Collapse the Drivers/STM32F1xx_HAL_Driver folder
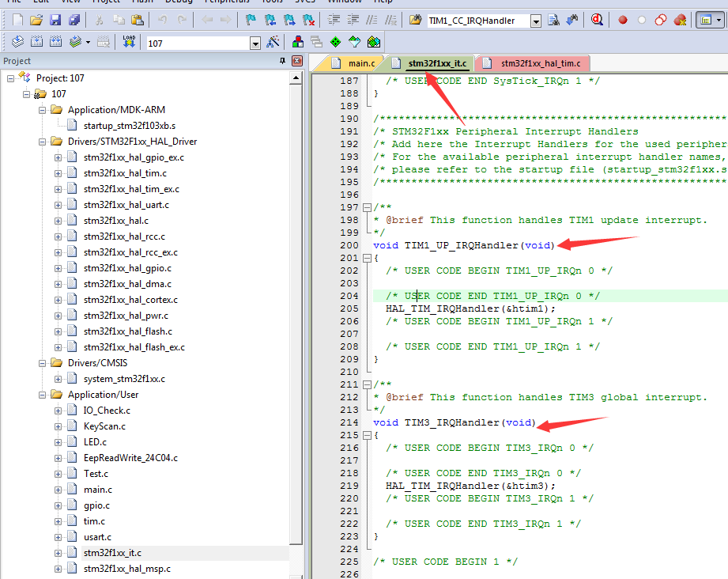This screenshot has width=728, height=579. coord(42,142)
